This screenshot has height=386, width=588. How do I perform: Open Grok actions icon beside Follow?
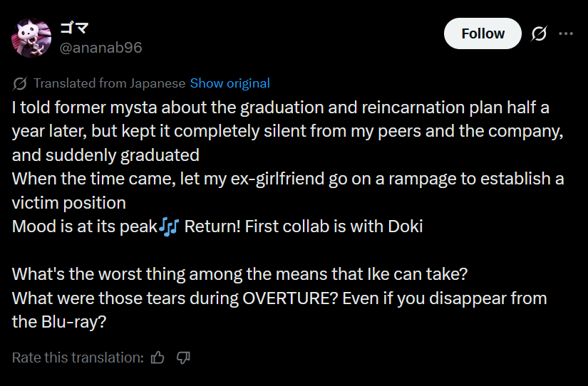tap(540, 33)
